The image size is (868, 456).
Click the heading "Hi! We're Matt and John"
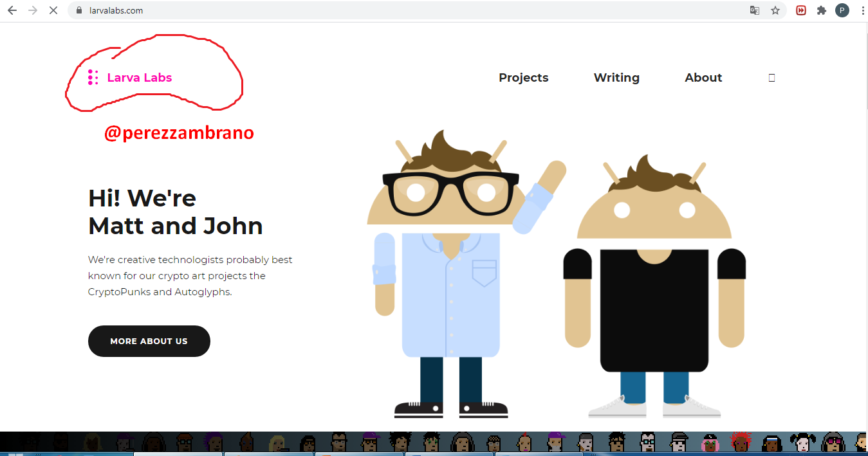[176, 212]
